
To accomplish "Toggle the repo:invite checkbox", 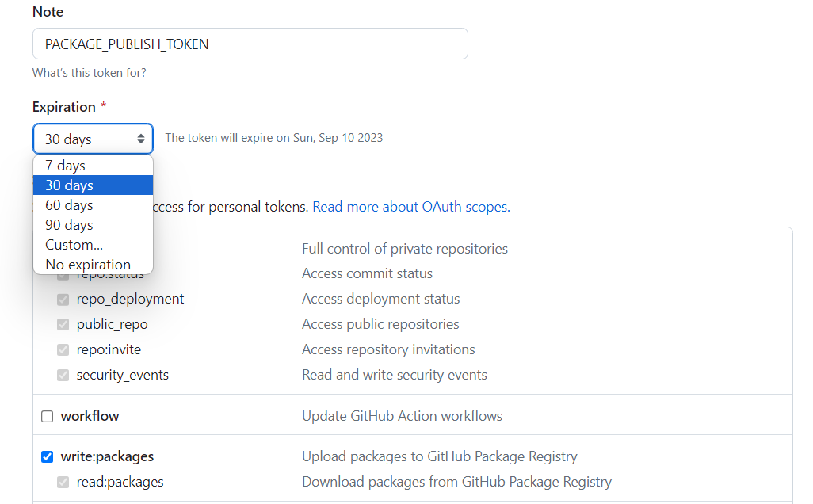I will point(63,350).
